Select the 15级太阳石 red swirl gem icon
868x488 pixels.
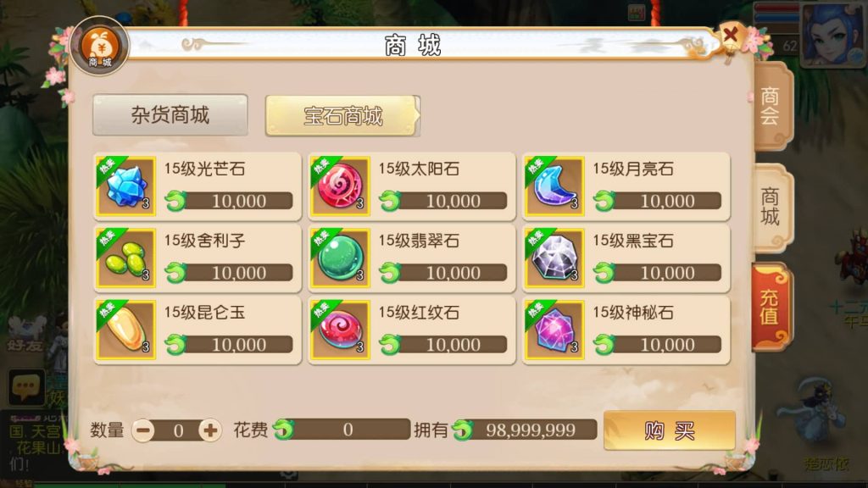pyautogui.click(x=340, y=186)
